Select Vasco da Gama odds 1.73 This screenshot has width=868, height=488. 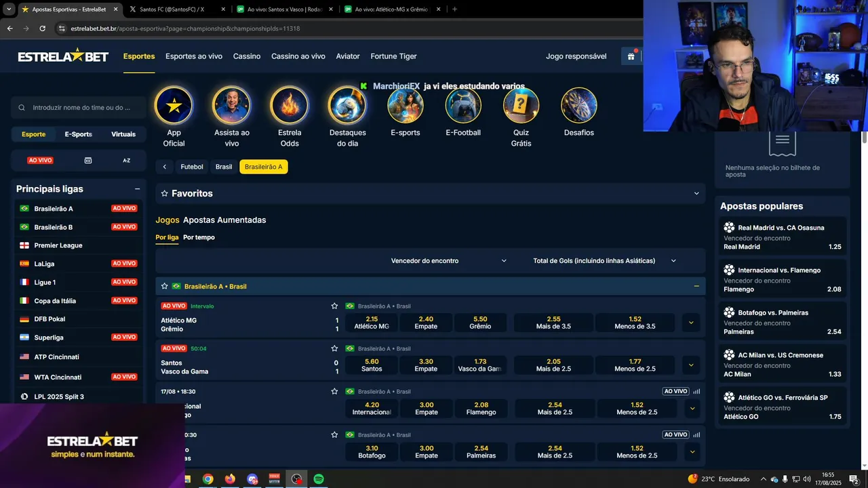pos(480,365)
